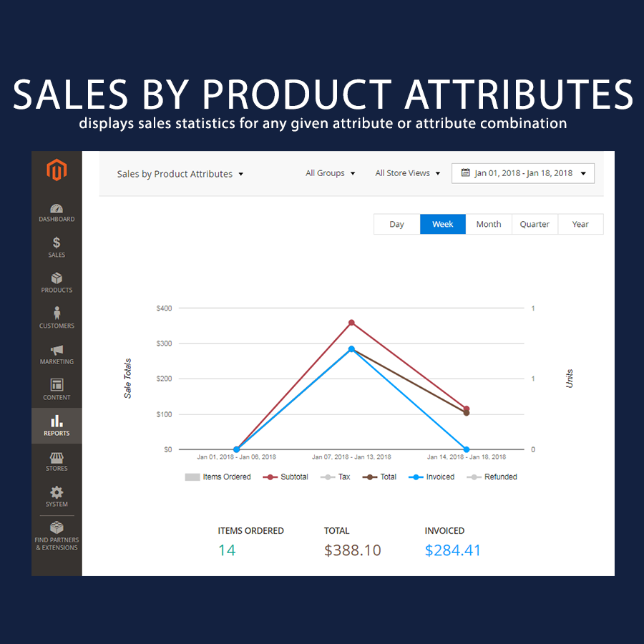Click the Sale Totals axis title

[128, 379]
